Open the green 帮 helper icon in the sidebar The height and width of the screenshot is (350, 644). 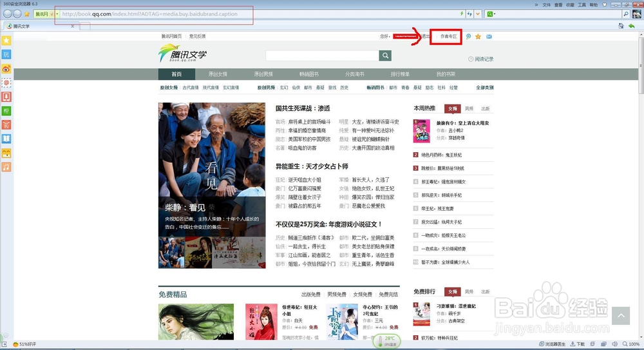6,111
